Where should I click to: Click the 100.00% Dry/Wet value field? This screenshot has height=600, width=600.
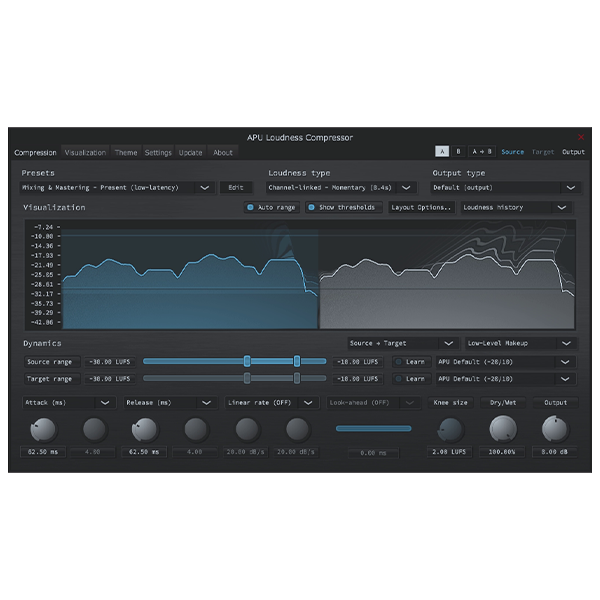502,452
